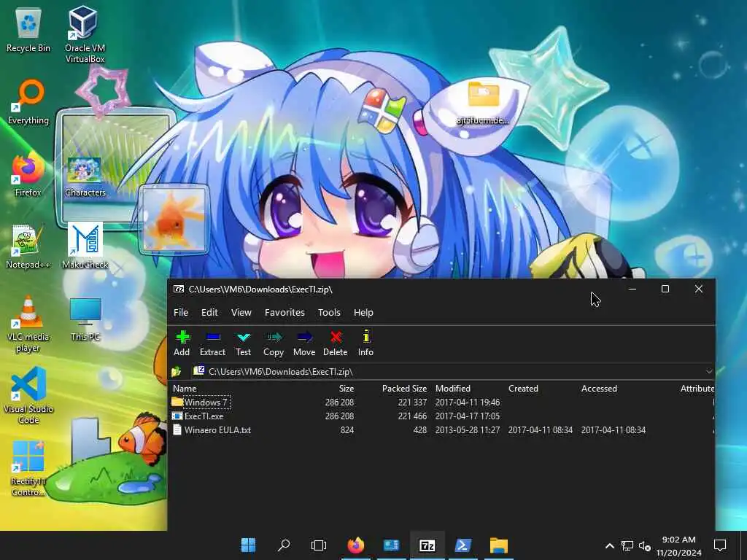747x560 pixels.
Task: Select the Everything search desktop icon
Action: [x=28, y=102]
